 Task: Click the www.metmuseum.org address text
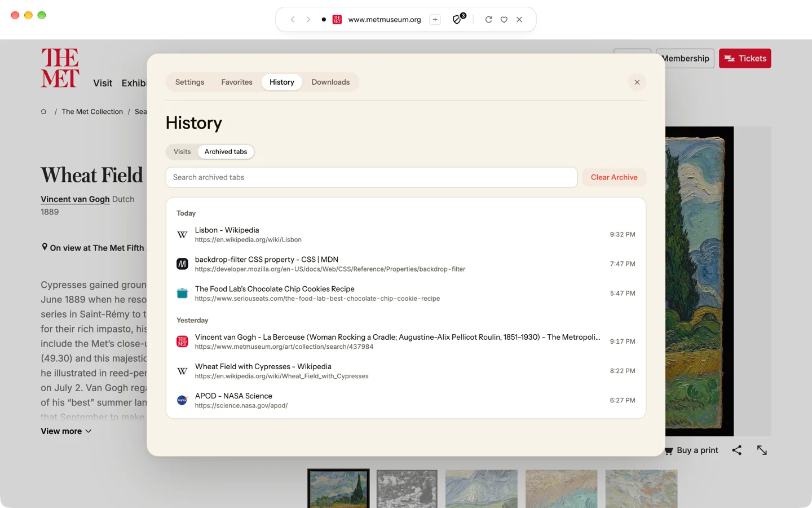click(385, 20)
